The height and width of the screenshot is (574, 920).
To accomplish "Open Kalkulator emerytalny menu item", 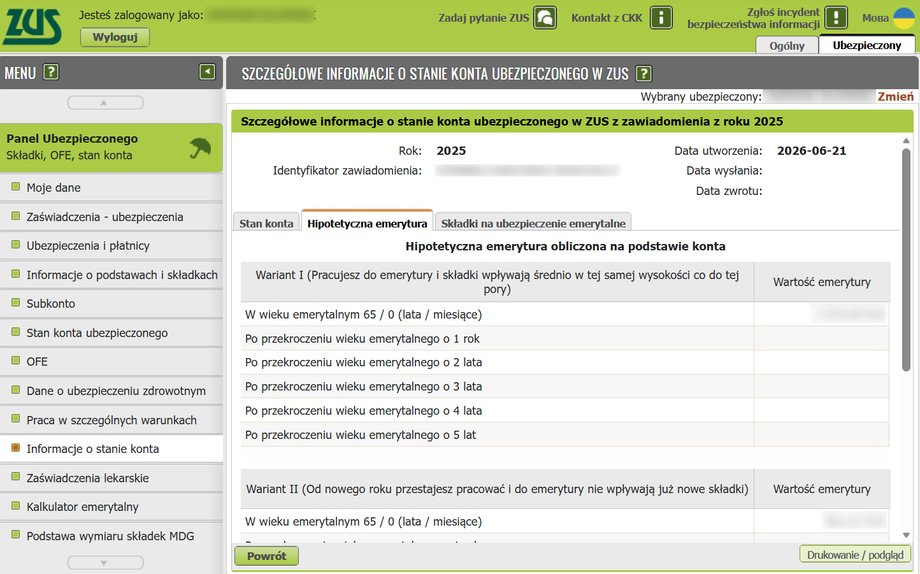I will pyautogui.click(x=82, y=507).
